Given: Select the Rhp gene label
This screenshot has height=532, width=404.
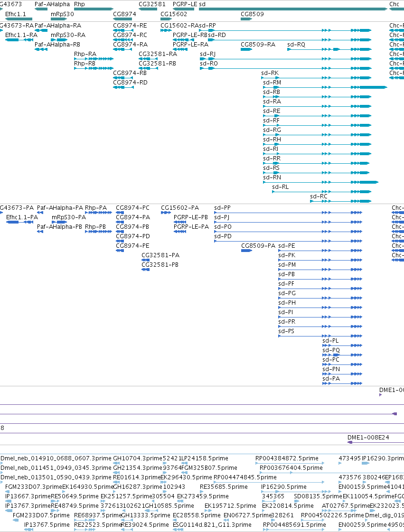Looking at the screenshot, I should (79, 4).
